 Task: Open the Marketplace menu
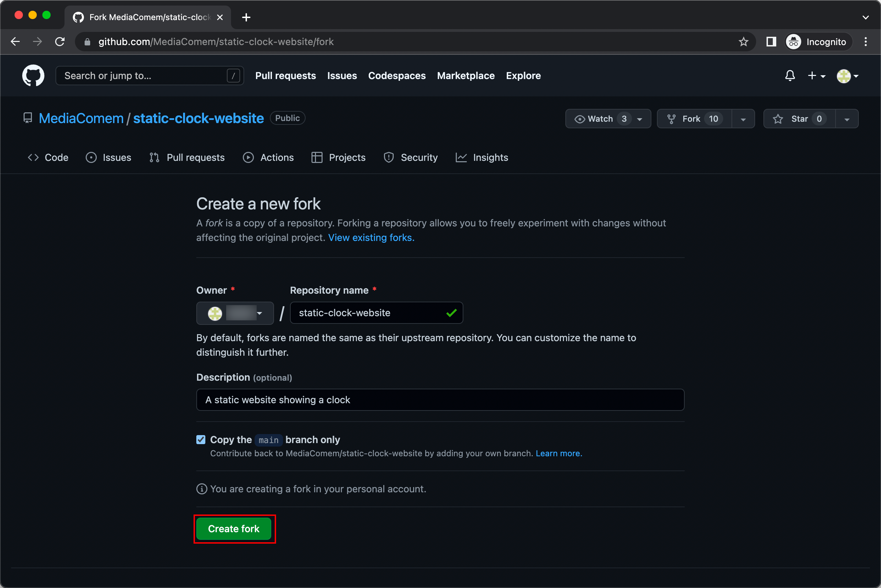coord(465,75)
